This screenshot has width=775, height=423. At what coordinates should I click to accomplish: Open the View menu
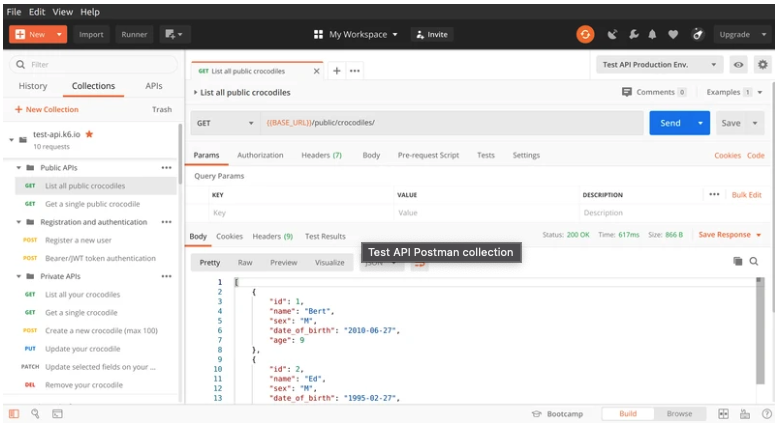coord(62,12)
